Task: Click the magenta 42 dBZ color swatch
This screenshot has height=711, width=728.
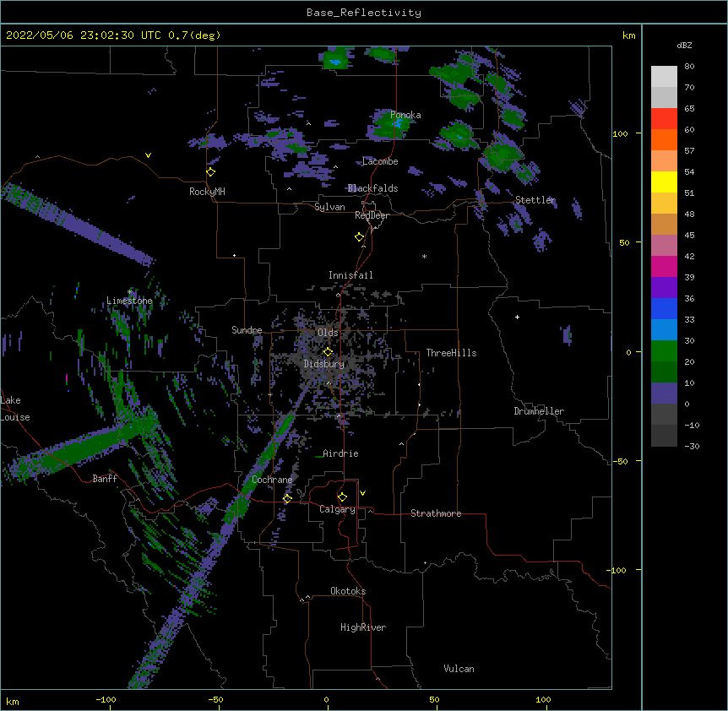Action: (x=664, y=266)
